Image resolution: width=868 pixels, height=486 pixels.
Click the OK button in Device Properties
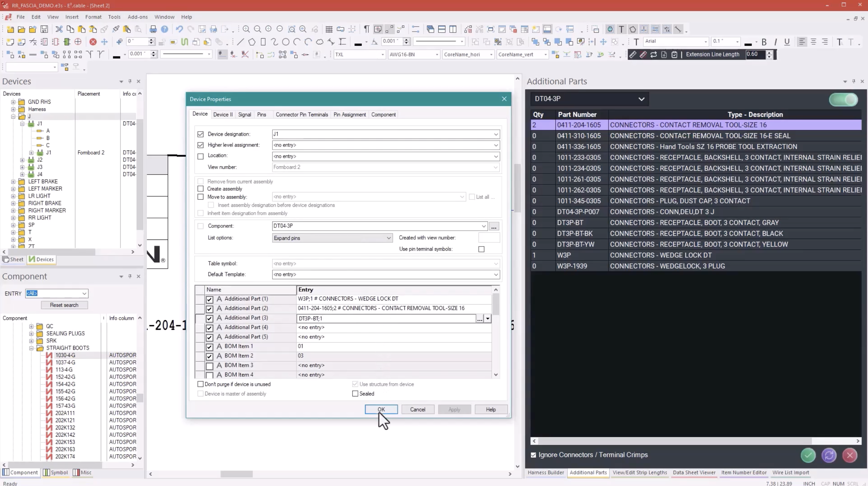click(x=381, y=410)
